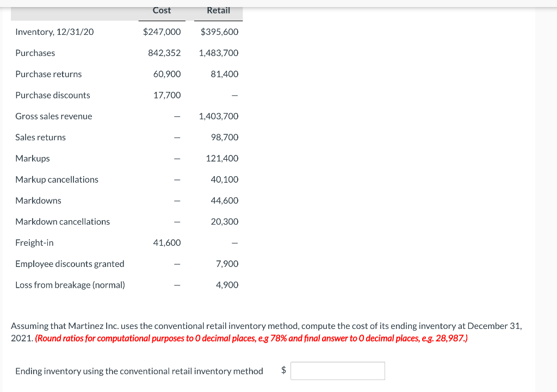
Task: Select the Employee discounts granted label
Action: click(70, 264)
